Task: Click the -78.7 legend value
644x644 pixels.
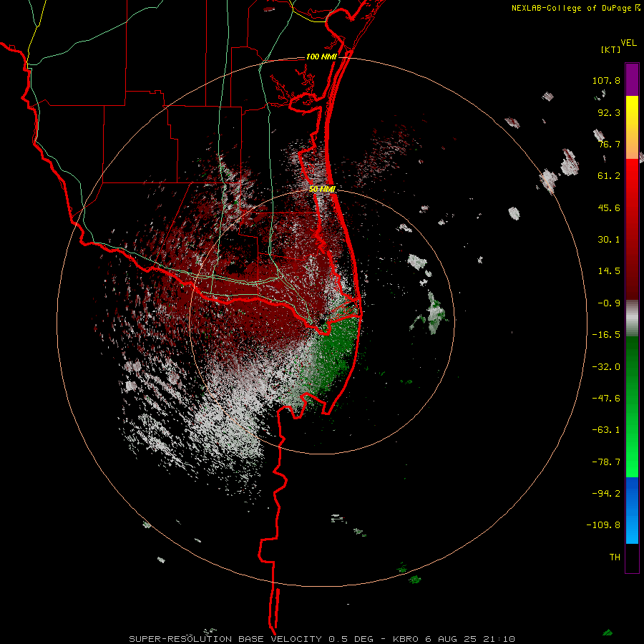Action: 606,462
